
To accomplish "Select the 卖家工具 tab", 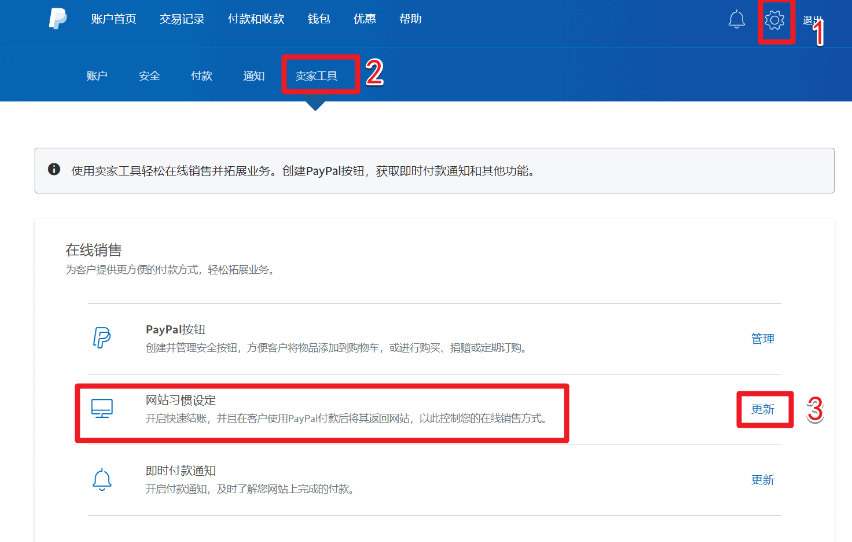I will pyautogui.click(x=316, y=76).
